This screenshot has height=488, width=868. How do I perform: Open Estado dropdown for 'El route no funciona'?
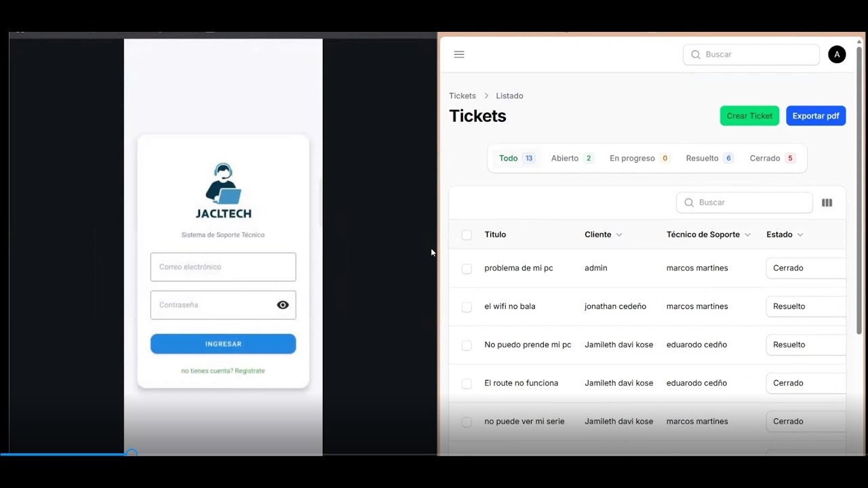(806, 383)
